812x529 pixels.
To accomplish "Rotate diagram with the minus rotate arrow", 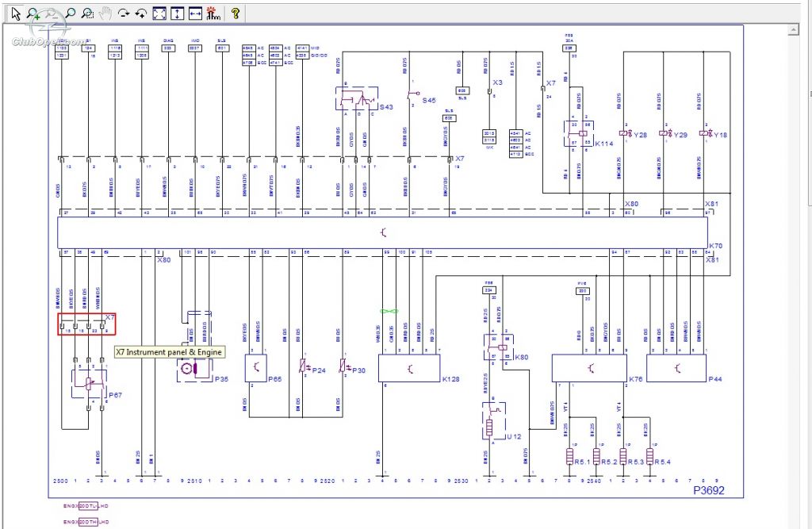I will 123,13.
